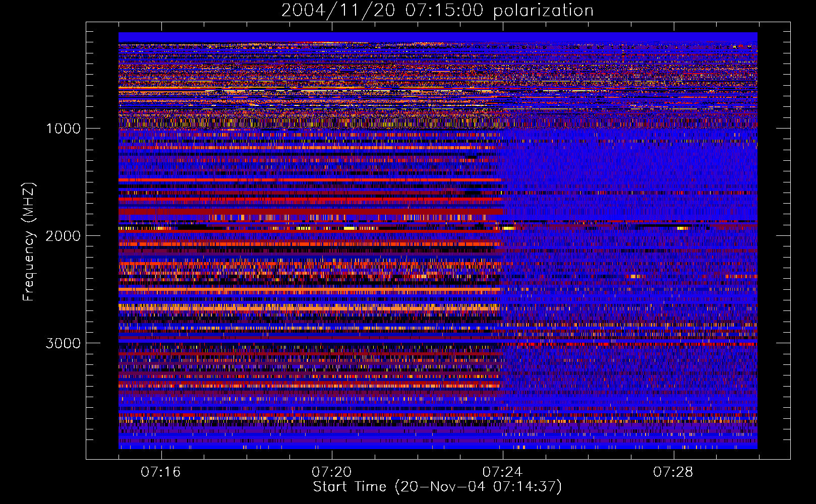Click the 'Frequency (MHZ)' axis title
This screenshot has width=816, height=504.
point(29,242)
